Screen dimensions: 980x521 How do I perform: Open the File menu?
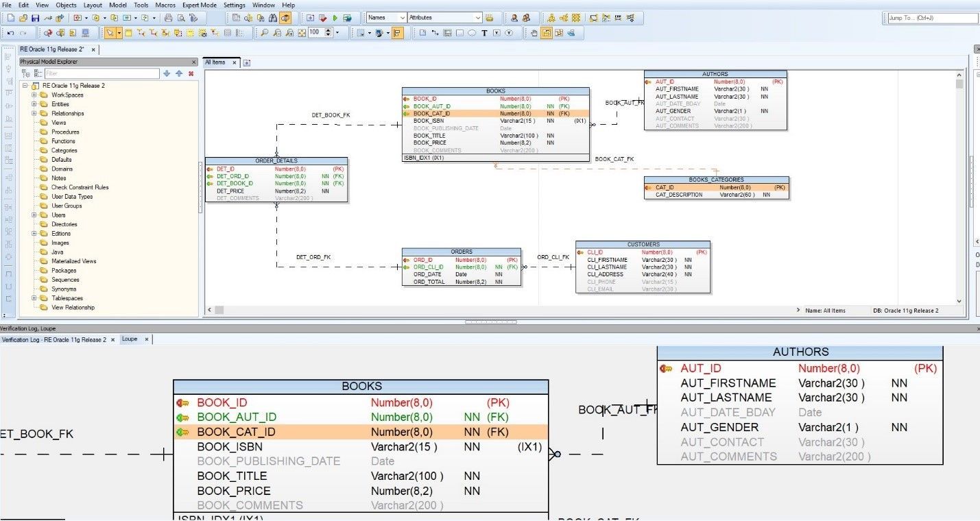tap(7, 5)
